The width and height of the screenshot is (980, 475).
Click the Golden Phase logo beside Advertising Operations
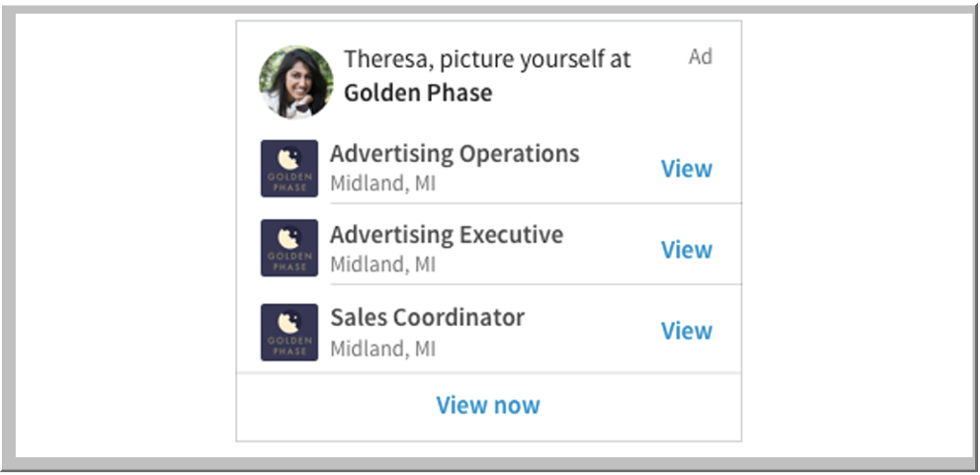click(x=289, y=169)
